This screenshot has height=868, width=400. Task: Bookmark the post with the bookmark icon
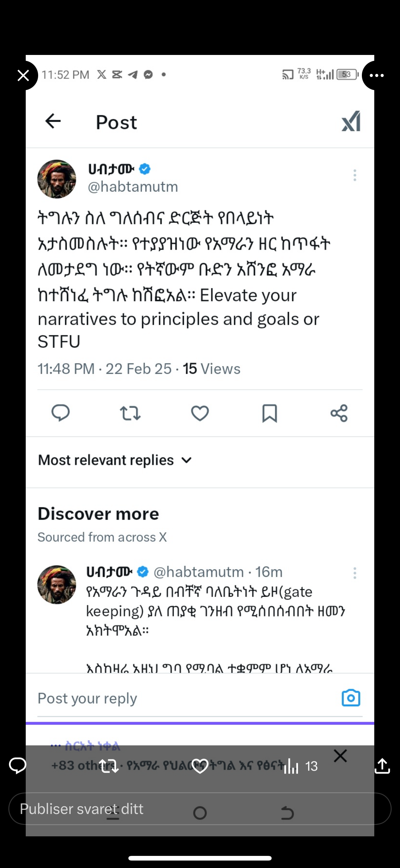(269, 413)
